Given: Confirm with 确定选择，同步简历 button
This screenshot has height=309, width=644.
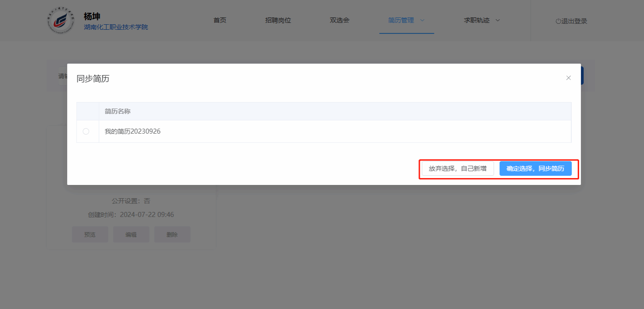Looking at the screenshot, I should (535, 168).
